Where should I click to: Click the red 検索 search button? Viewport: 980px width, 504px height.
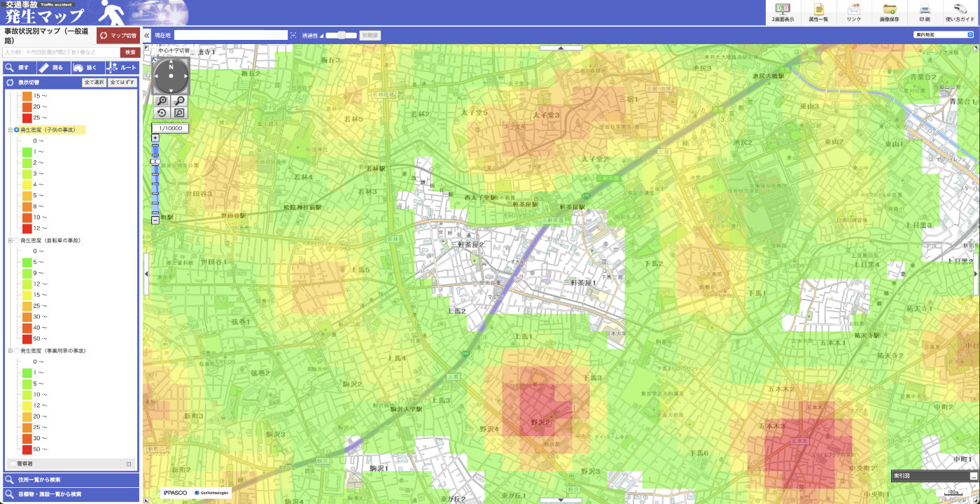[129, 52]
